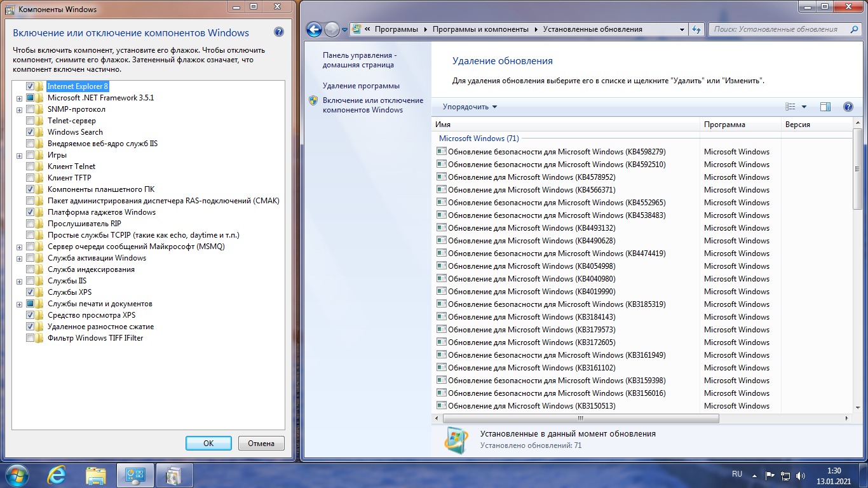Open the network tray icon
Image resolution: width=868 pixels, height=488 pixels.
point(785,475)
